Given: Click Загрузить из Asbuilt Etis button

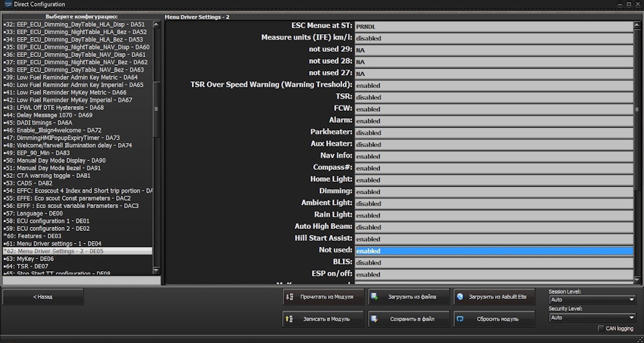Looking at the screenshot, I should [x=494, y=297].
